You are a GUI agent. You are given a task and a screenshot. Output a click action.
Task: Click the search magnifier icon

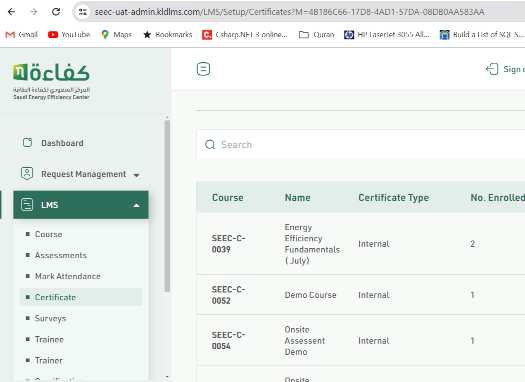(x=210, y=145)
